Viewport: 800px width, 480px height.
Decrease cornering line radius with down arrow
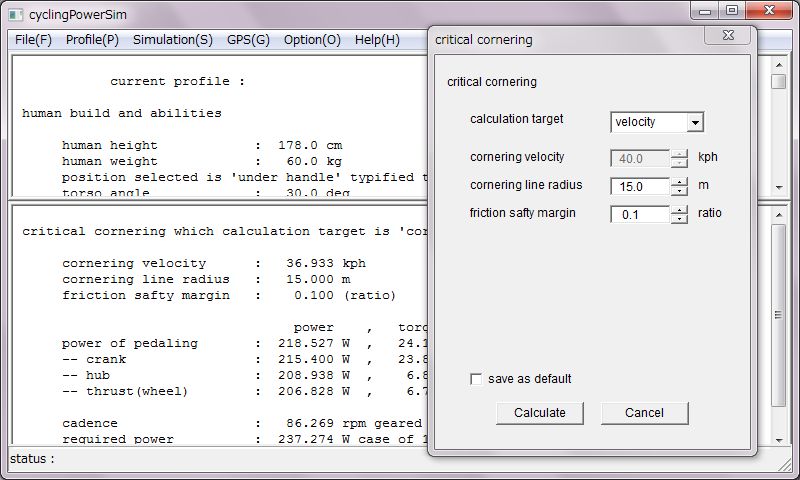[679, 191]
